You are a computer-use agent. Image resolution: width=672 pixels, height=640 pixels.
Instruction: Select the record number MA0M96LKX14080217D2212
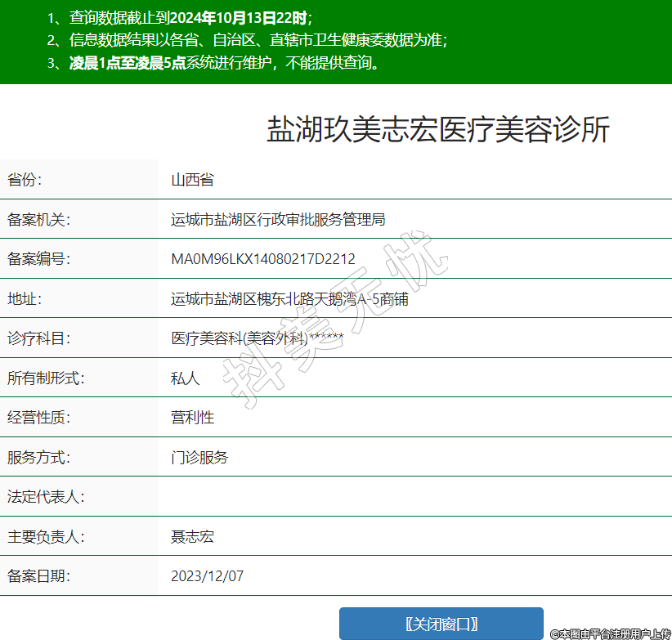pyautogui.click(x=262, y=259)
